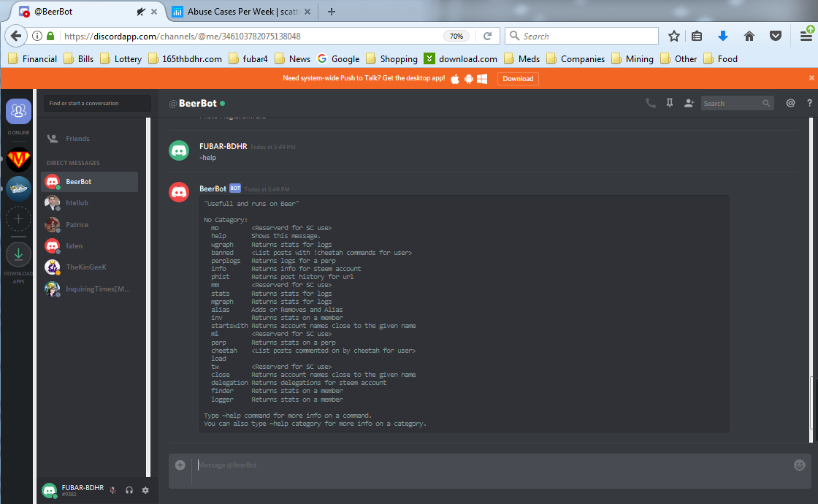Viewport: 818px width, 504px height.
Task: Open the fubar4 bookmarks folder
Action: (248, 59)
